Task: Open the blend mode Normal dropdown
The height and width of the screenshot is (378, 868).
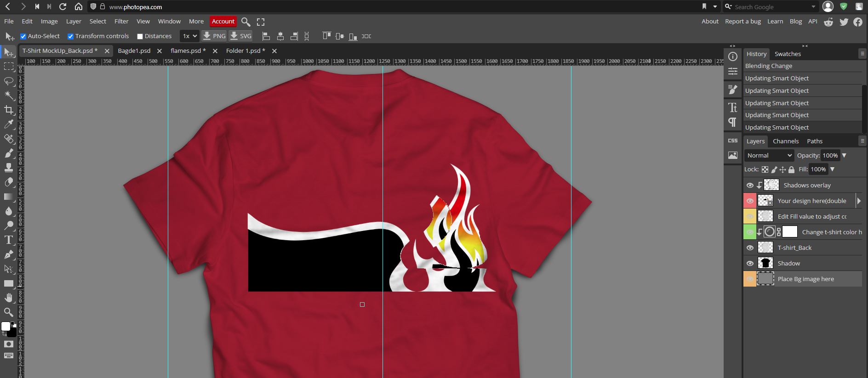Action: (x=769, y=155)
